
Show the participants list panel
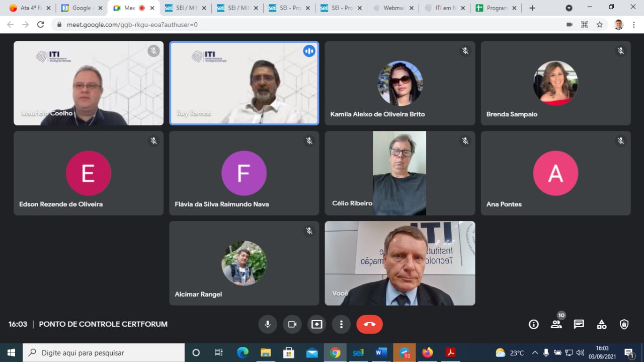[556, 324]
